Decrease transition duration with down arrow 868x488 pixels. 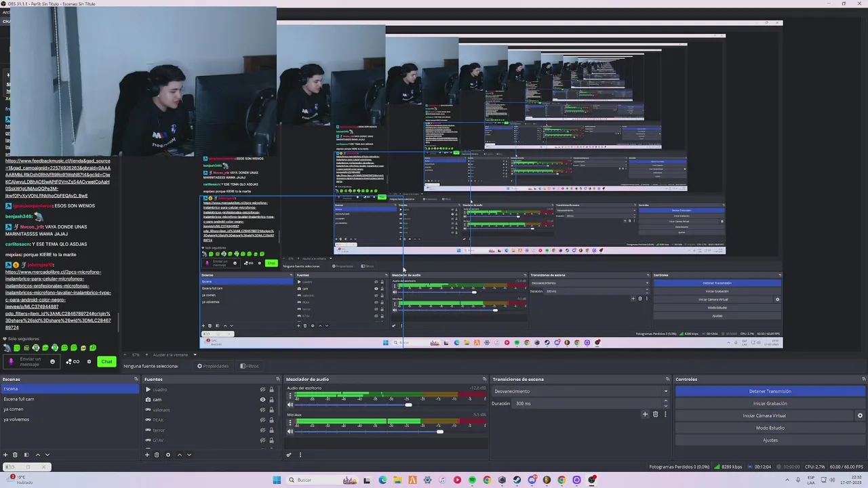pyautogui.click(x=665, y=405)
